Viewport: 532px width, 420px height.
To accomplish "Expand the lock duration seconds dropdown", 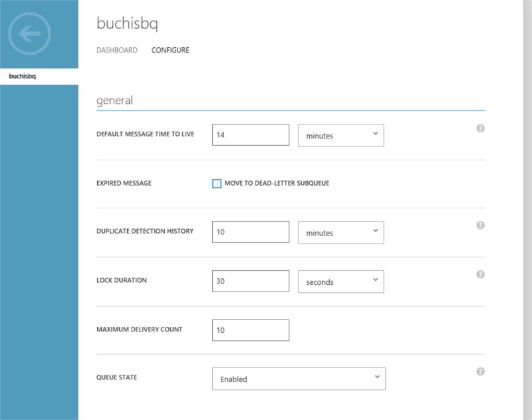I will coord(340,282).
